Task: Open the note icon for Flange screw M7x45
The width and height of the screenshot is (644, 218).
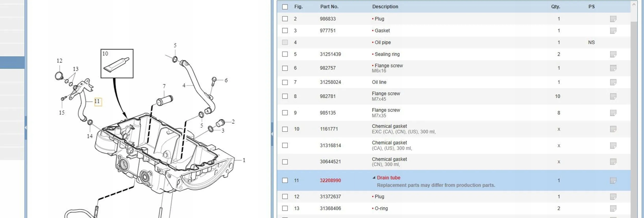Action: click(613, 96)
